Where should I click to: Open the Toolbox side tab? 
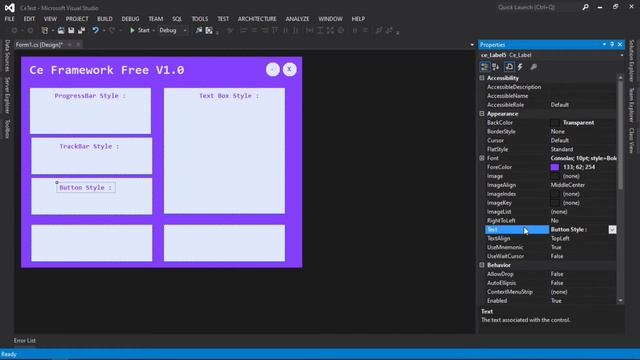[7, 129]
